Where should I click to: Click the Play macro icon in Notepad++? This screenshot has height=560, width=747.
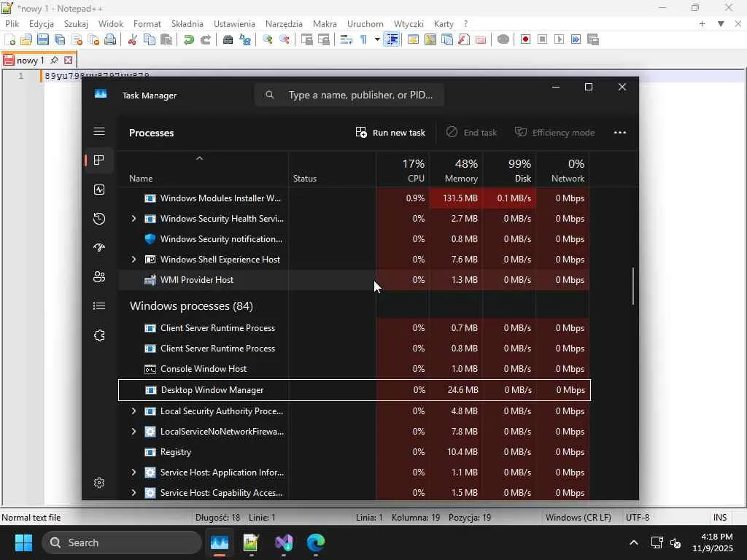560,39
